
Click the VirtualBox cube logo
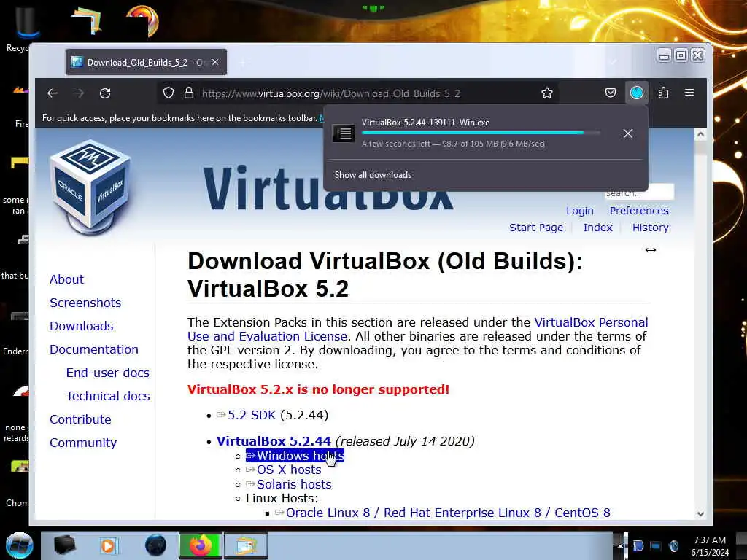[90, 187]
